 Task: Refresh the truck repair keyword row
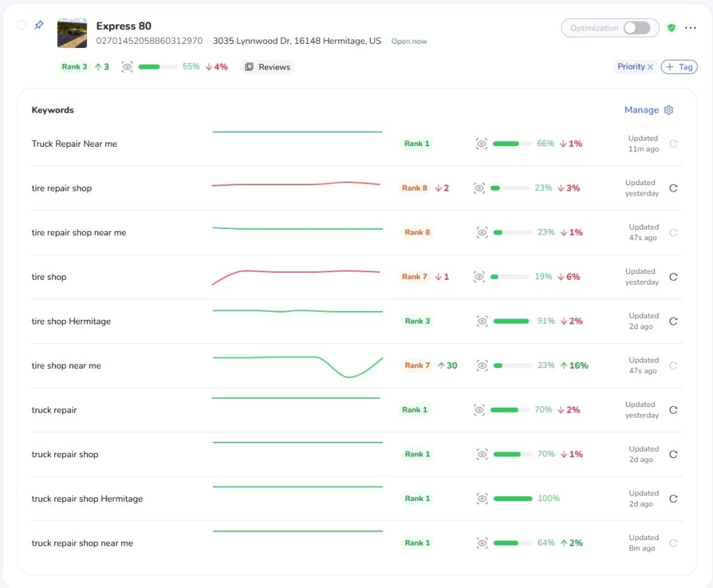[673, 410]
